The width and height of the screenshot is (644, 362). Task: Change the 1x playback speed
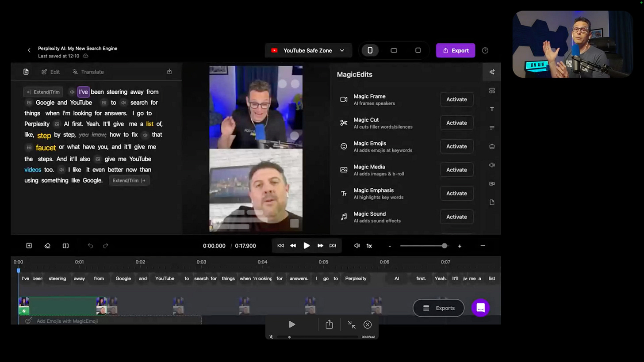click(x=369, y=246)
